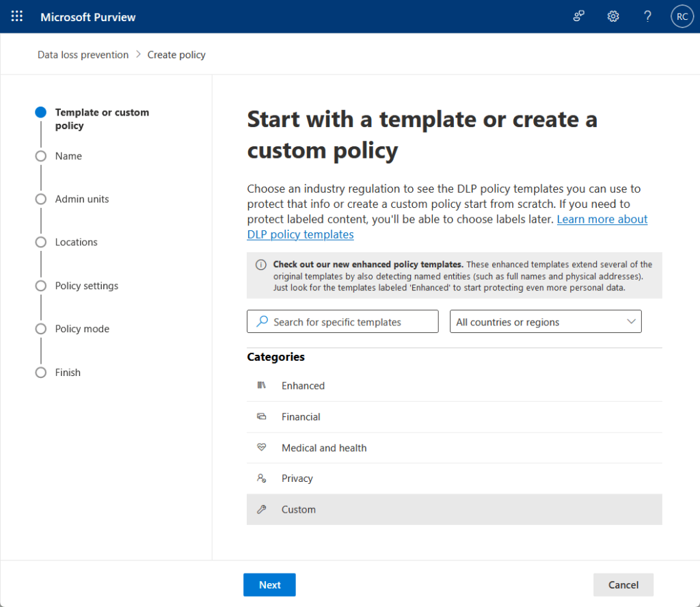Choose the Privacy category
This screenshot has width=700, height=607.
pos(454,478)
